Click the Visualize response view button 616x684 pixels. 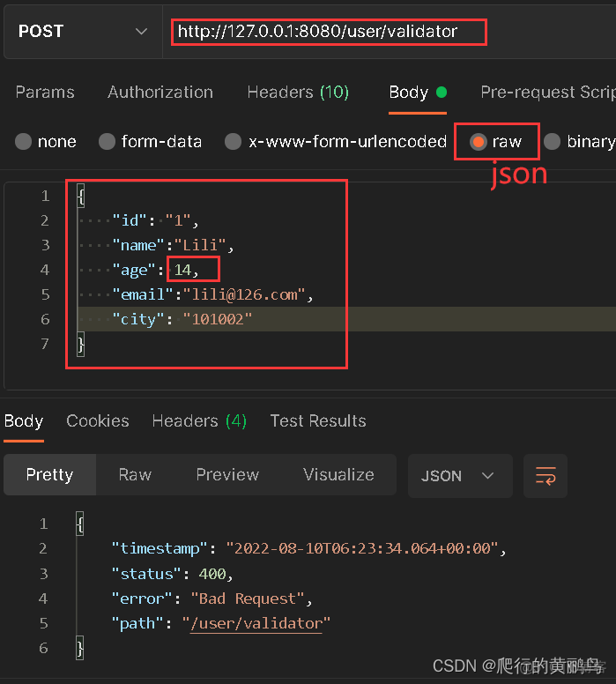coord(338,475)
